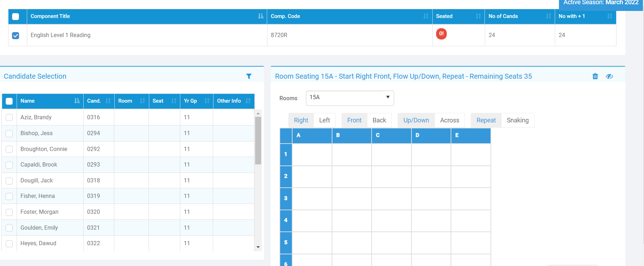Sort the Comp. Code column

point(426,16)
